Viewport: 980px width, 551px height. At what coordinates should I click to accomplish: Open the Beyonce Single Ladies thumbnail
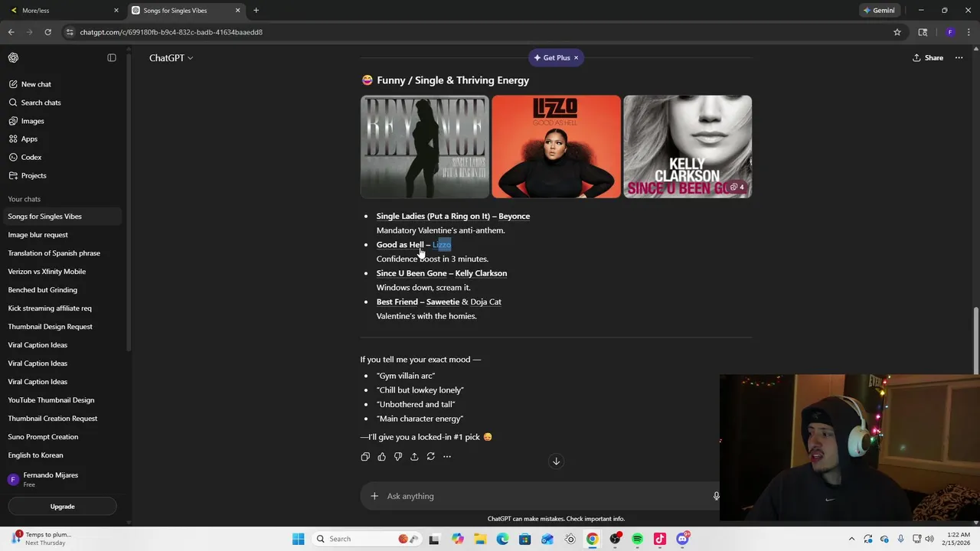[425, 147]
